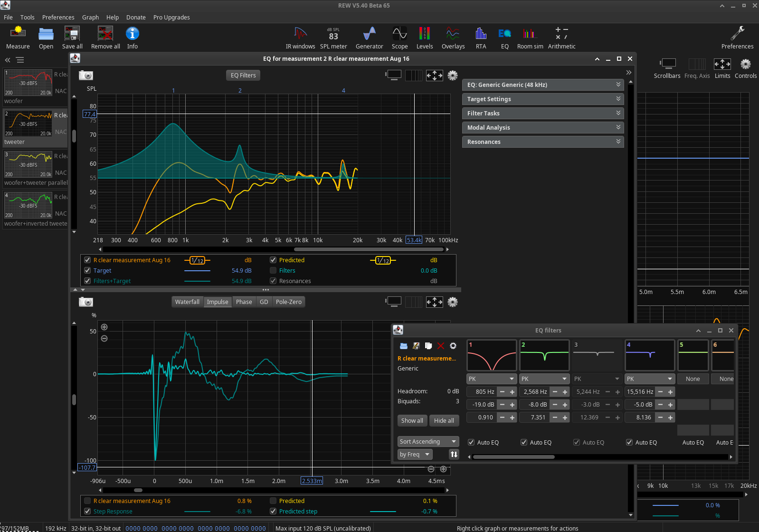Open SPL graph controls gear icon
This screenshot has width=759, height=532.
tap(453, 75)
